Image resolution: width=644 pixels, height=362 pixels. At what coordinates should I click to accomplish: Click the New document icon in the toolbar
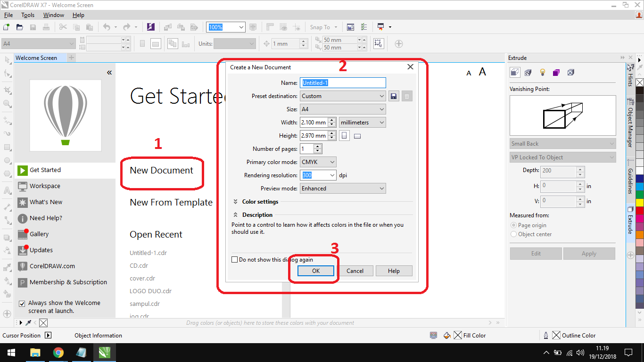pyautogui.click(x=7, y=27)
